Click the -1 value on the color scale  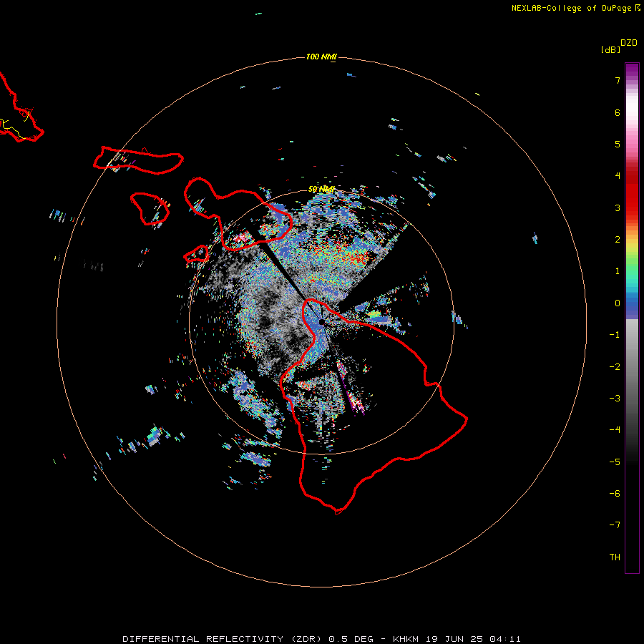tap(615, 335)
